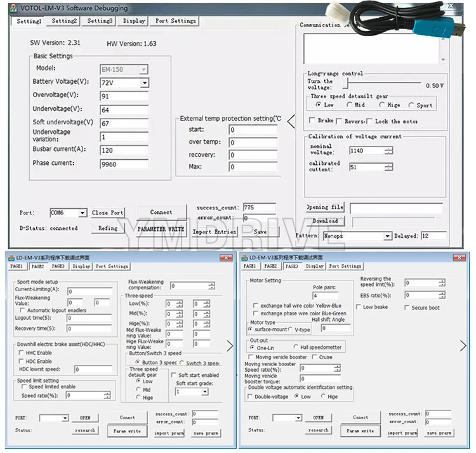Open the Pattern dropdown list
Screen dimensions: 476x453
(x=388, y=236)
